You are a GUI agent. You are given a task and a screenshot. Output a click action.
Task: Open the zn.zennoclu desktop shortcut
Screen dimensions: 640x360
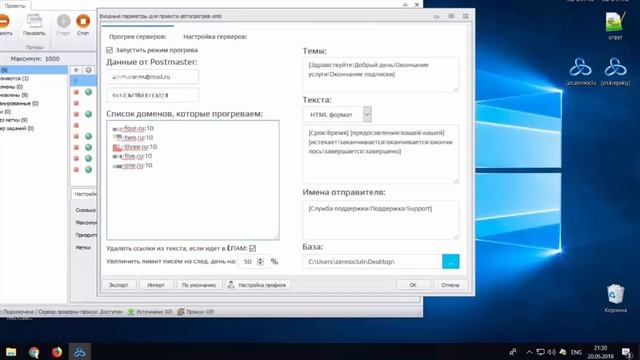(x=581, y=71)
